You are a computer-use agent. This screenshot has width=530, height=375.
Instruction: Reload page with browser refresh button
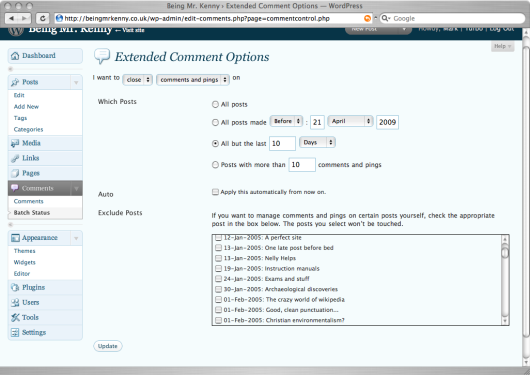pos(43,18)
